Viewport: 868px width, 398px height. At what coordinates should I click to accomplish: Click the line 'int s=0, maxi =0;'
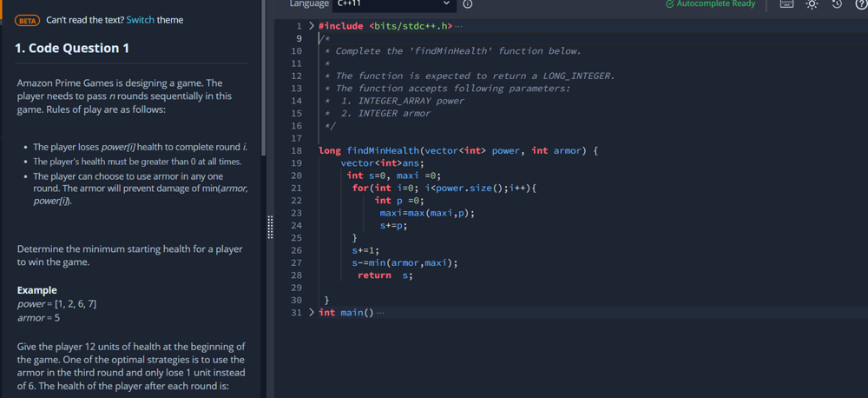tap(393, 176)
